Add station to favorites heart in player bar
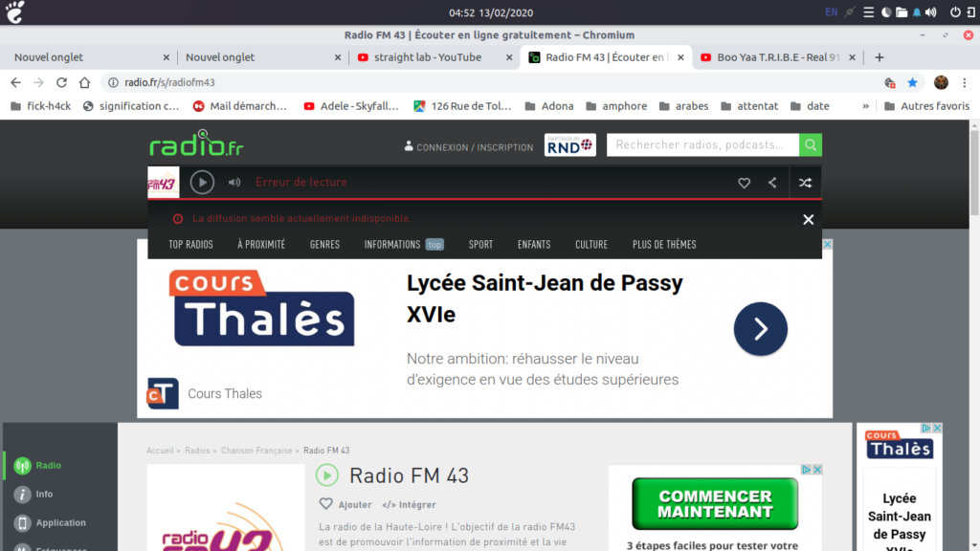Image resolution: width=980 pixels, height=551 pixels. coord(744,183)
